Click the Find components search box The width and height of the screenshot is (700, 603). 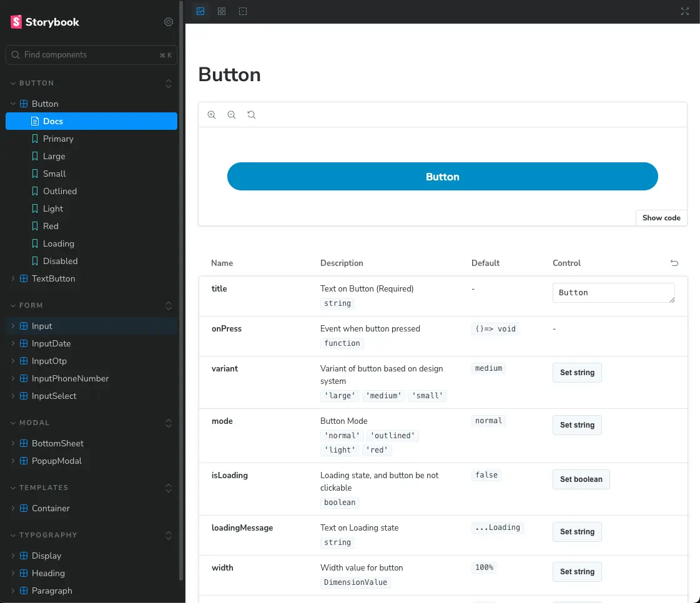[92, 54]
